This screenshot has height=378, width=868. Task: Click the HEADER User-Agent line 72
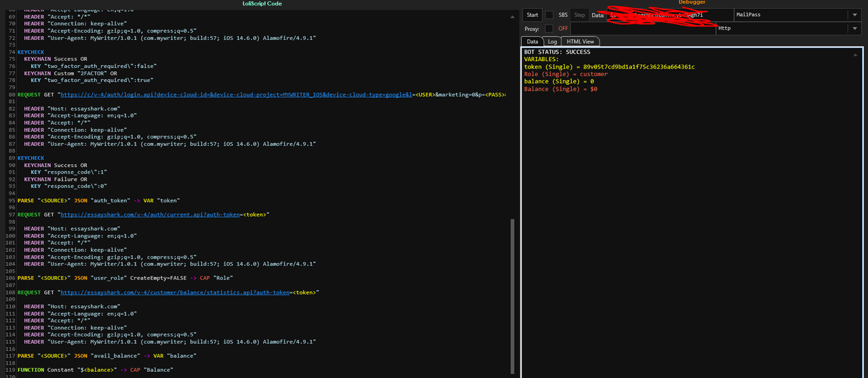(x=170, y=37)
